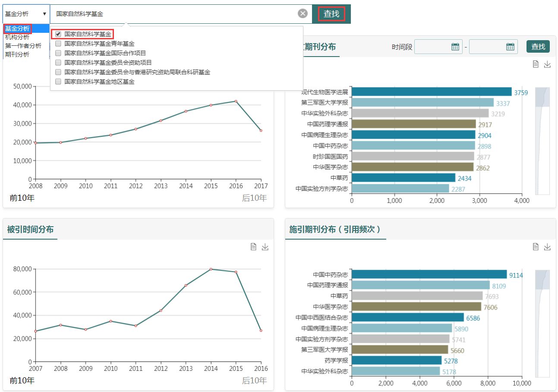Click the zoom slider beside 施引期刊分布 chart
Screen dimensions: 558x392
tap(542, 280)
